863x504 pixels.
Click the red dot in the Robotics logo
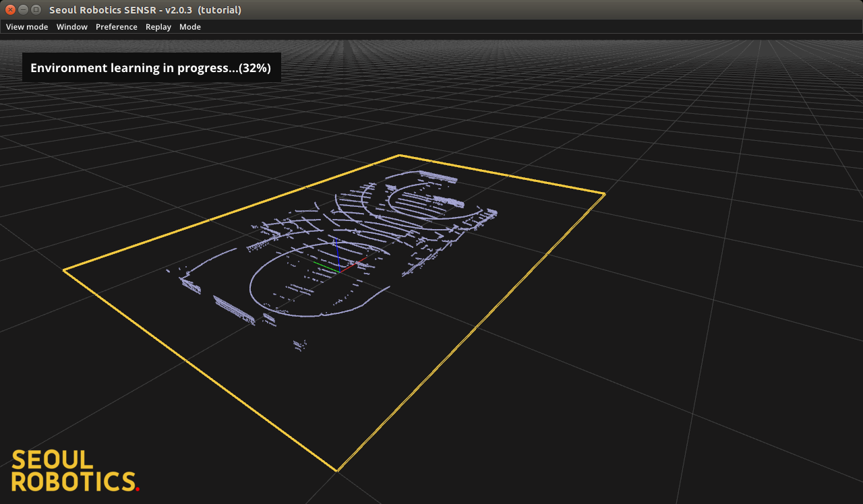point(138,489)
